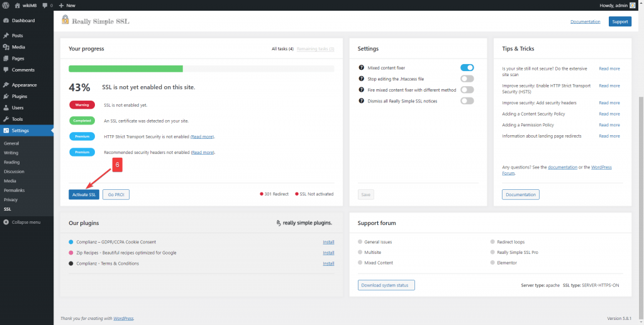Open Redirect loops support forum link
Screen dimensions: 644x325
(x=511, y=242)
